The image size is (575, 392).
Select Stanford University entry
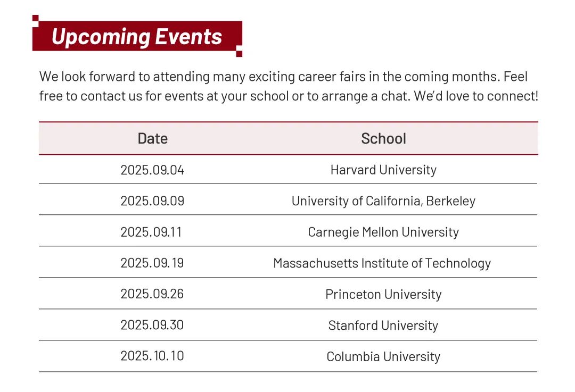pos(383,326)
